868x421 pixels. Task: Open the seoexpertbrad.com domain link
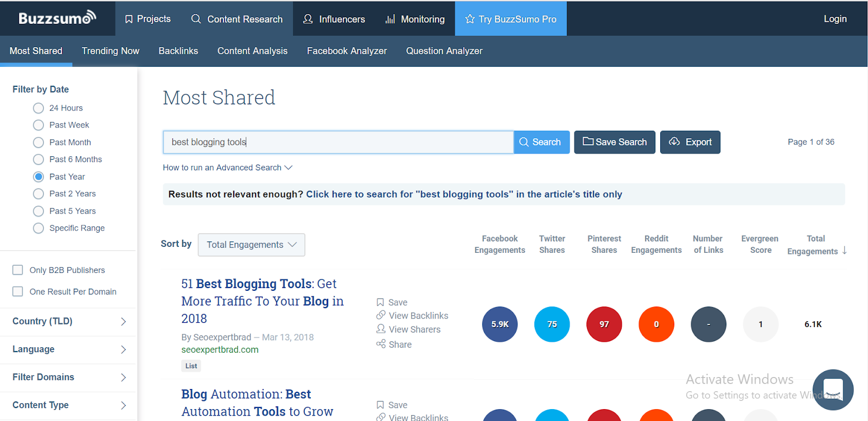(220, 350)
